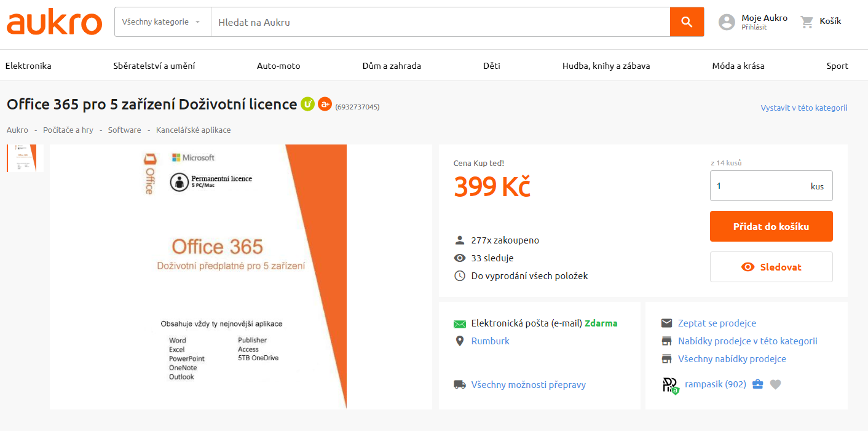Open the Hudba, knihy a zábava menu

click(x=606, y=66)
